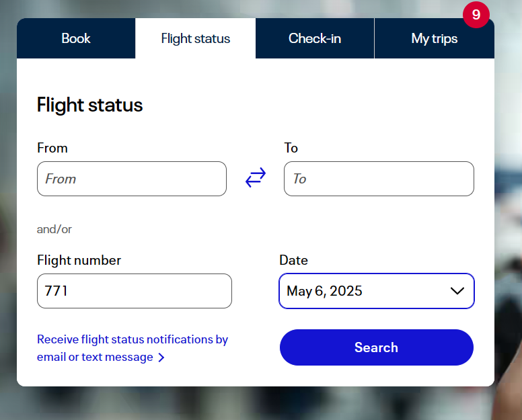
Task: Click the Flight number label
Action: coord(79,260)
